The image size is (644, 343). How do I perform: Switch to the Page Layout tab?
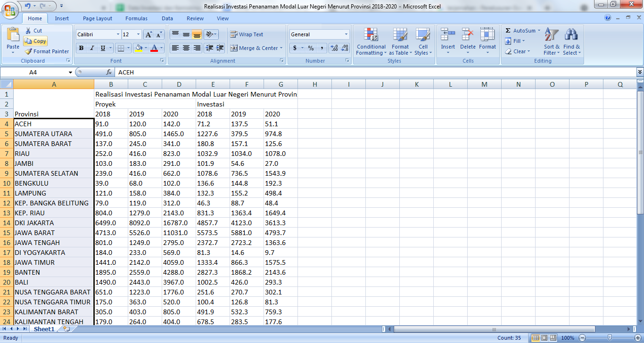(x=98, y=18)
